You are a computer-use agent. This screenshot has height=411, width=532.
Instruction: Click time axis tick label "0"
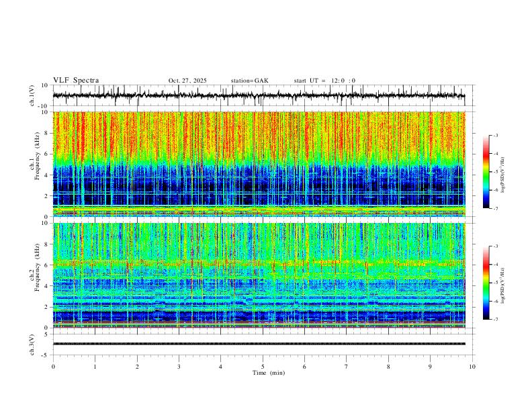coord(53,367)
